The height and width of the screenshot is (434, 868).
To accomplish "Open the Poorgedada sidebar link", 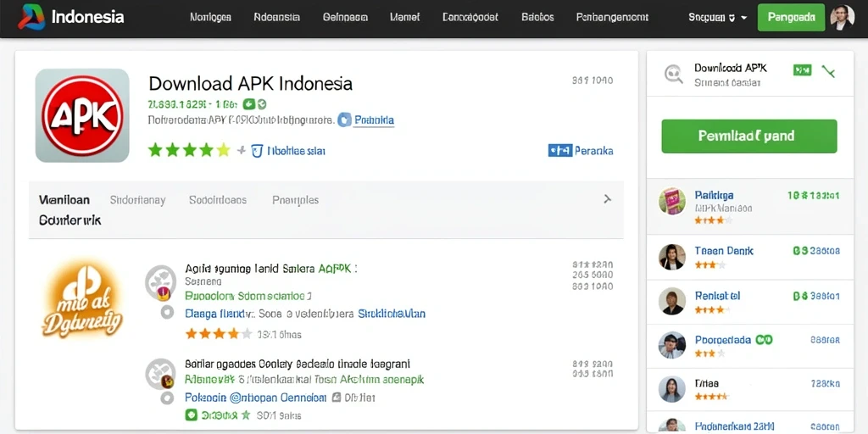I will [722, 339].
